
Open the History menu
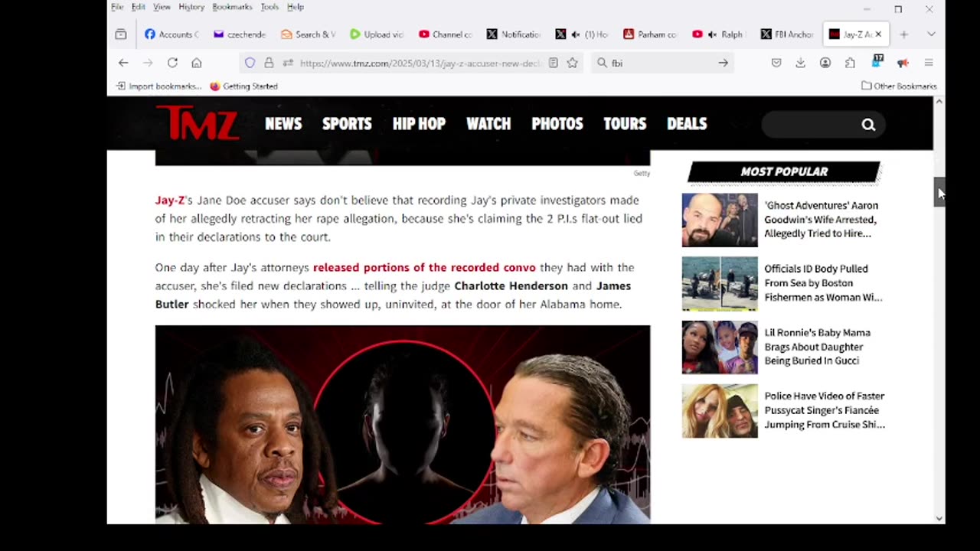pyautogui.click(x=191, y=7)
